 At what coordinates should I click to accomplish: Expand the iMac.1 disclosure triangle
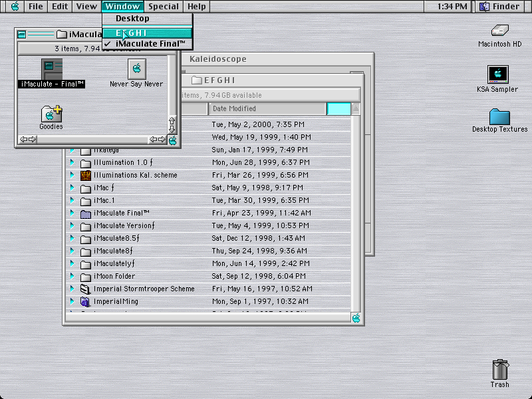click(72, 200)
